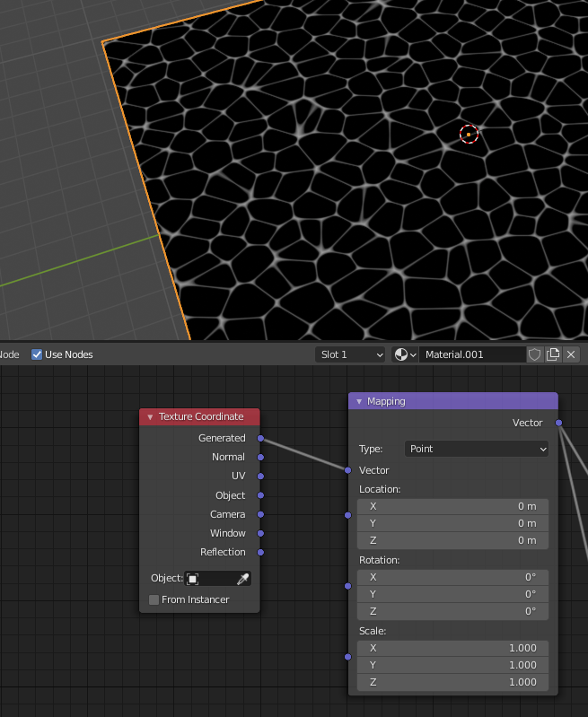The height and width of the screenshot is (717, 588).
Task: Click the fake user shield icon
Action: pos(534,354)
